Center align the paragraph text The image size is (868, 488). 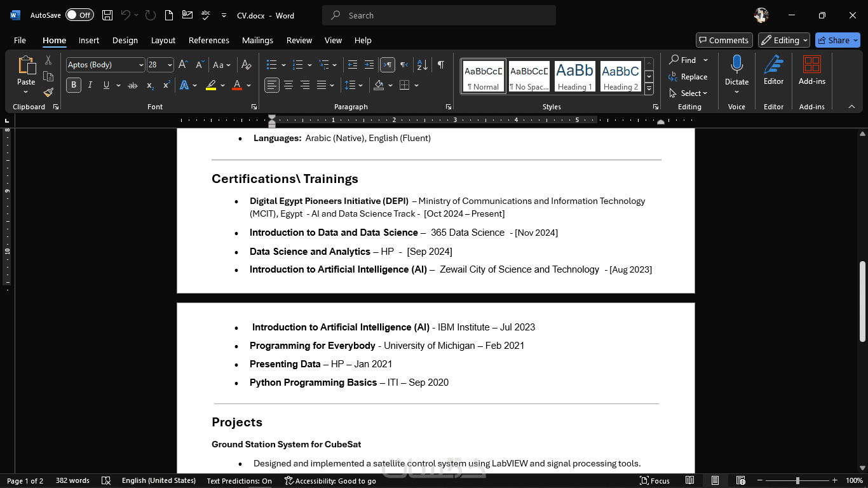[288, 85]
